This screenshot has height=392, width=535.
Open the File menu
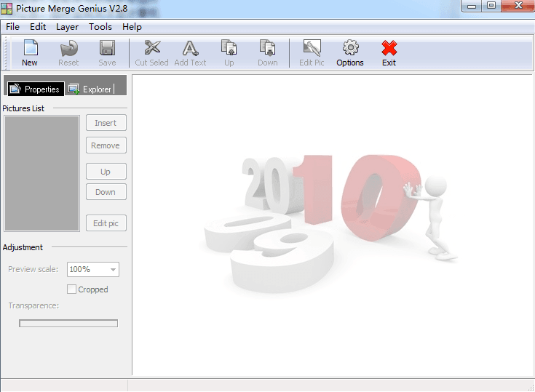pos(12,27)
